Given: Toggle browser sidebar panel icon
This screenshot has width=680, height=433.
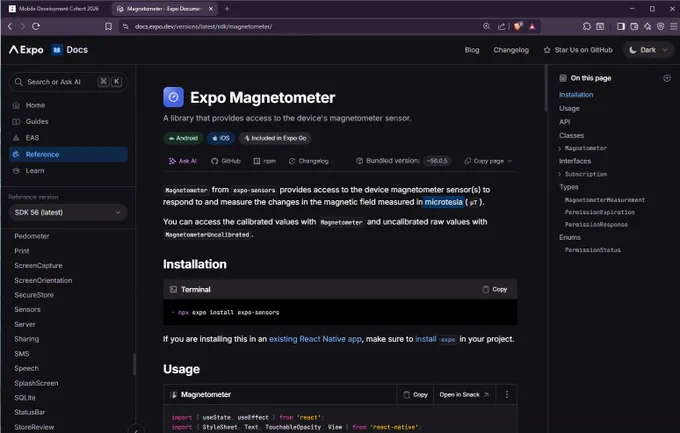Looking at the screenshot, I should (x=621, y=26).
